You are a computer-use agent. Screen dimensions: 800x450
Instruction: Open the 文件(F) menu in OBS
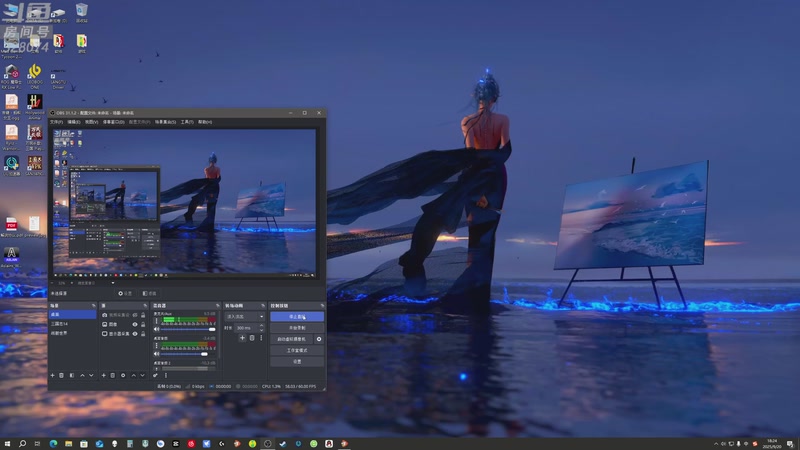[56, 122]
